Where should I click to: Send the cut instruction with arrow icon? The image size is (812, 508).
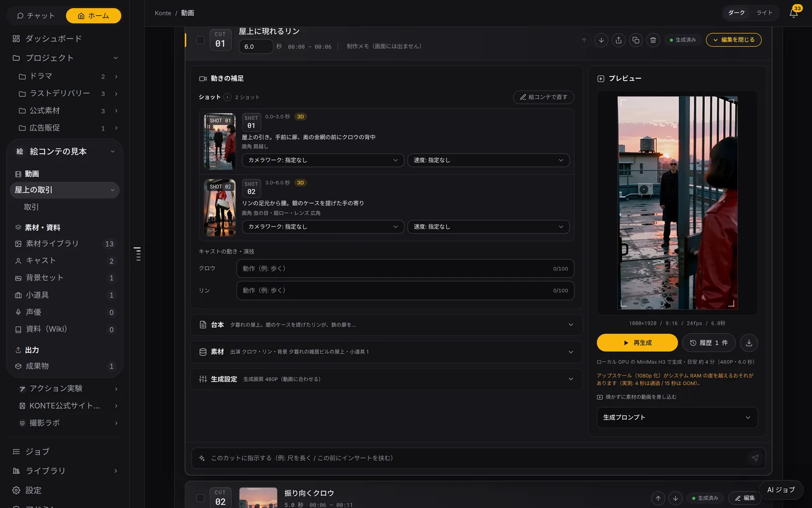(x=755, y=458)
